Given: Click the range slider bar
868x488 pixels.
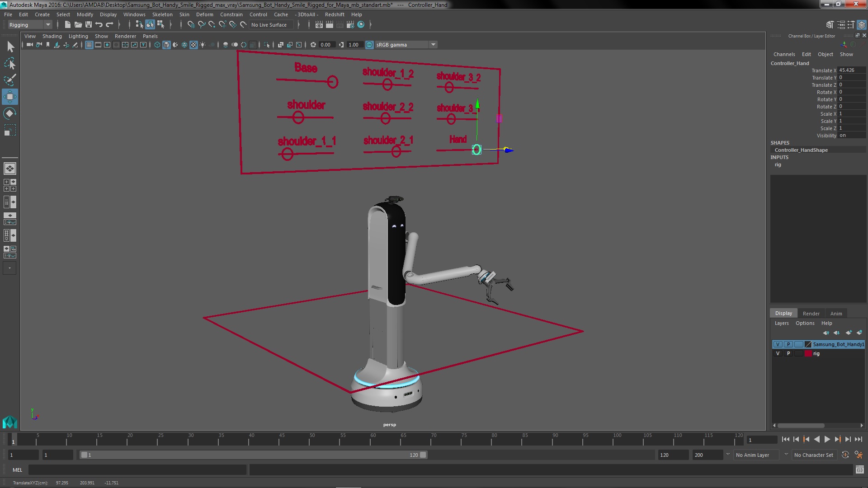Looking at the screenshot, I should 253,455.
